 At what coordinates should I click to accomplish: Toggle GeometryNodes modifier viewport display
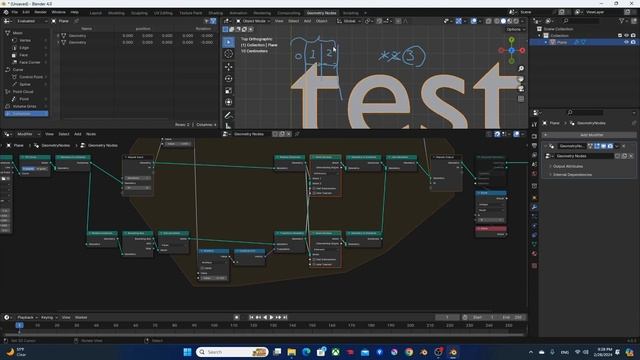coord(603,146)
